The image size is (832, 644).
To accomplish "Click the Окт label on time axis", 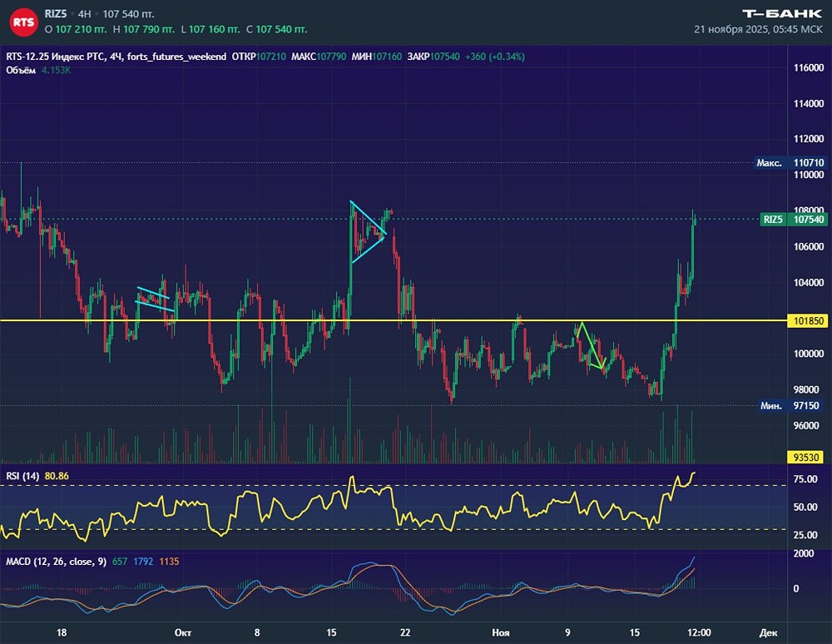I will (x=182, y=632).
